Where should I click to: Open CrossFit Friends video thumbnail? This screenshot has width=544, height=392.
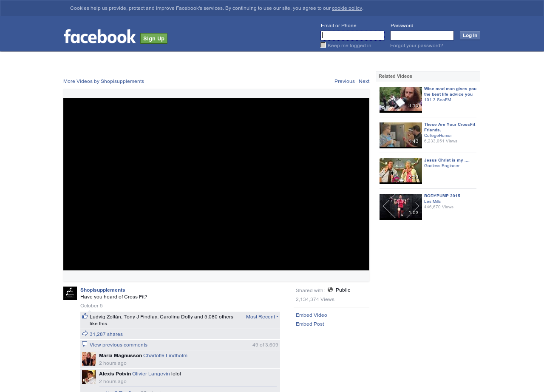coord(401,135)
